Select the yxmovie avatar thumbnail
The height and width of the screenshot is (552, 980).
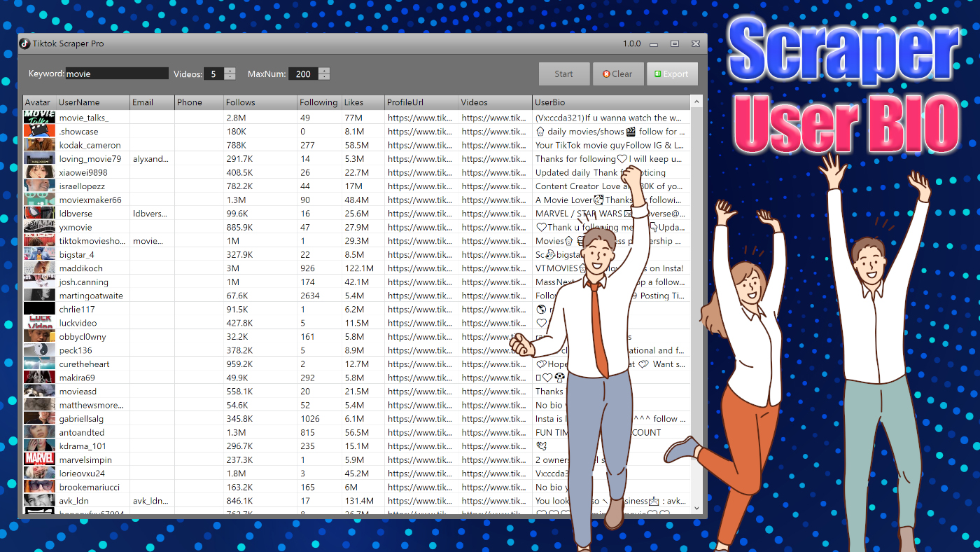click(39, 227)
